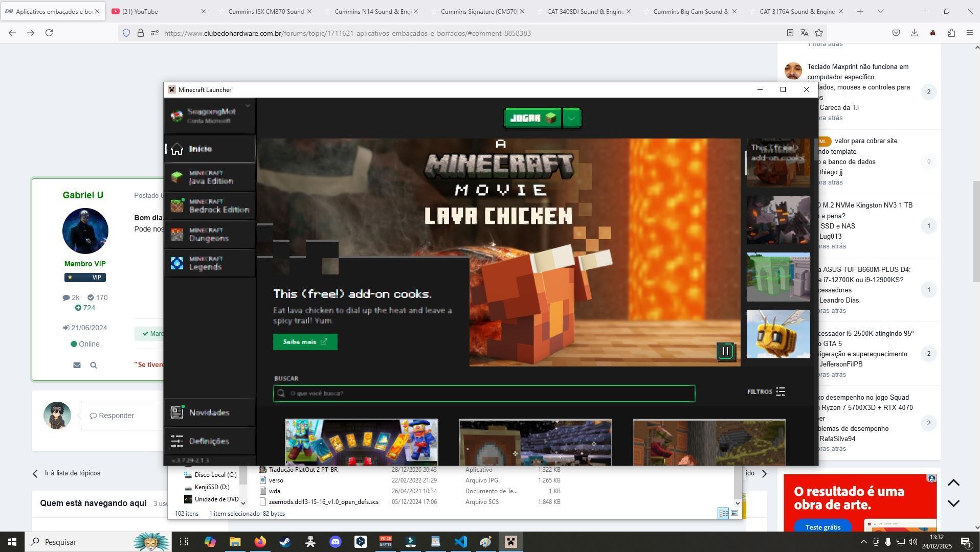Screen dimensions: 980x552
Task: Reload the current Firefox page
Action: (x=49, y=33)
